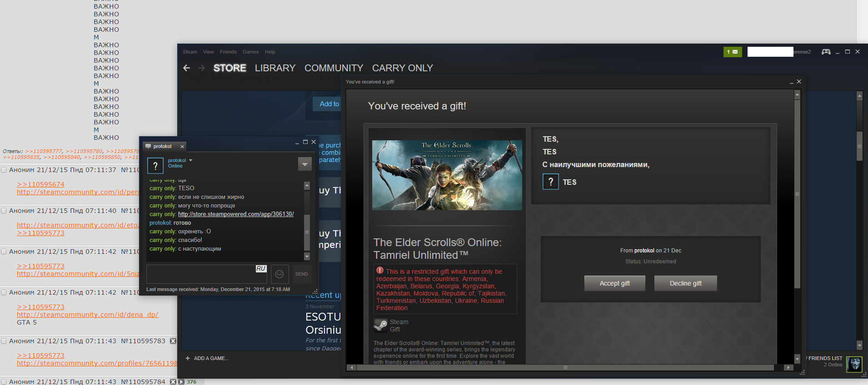Hide post №110595783 with its X icon

coord(173,341)
